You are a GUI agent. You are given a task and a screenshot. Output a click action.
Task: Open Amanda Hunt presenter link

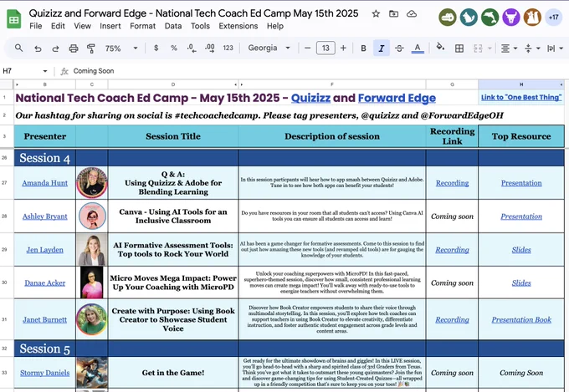pyautogui.click(x=44, y=183)
